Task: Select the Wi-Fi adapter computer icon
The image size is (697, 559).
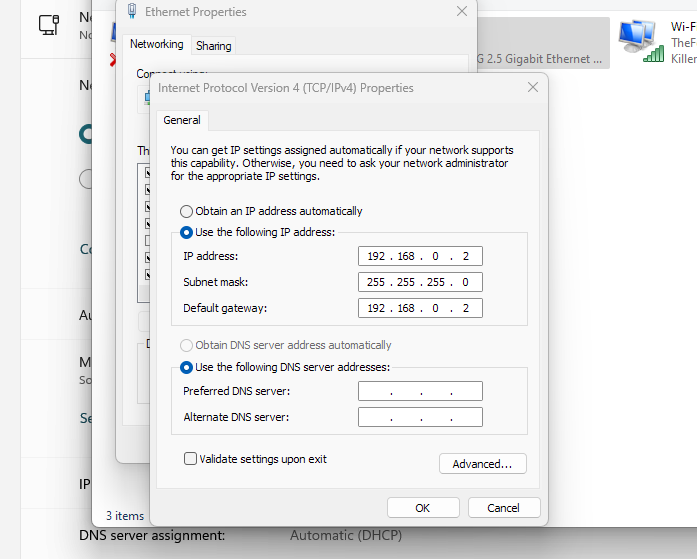Action: [636, 36]
